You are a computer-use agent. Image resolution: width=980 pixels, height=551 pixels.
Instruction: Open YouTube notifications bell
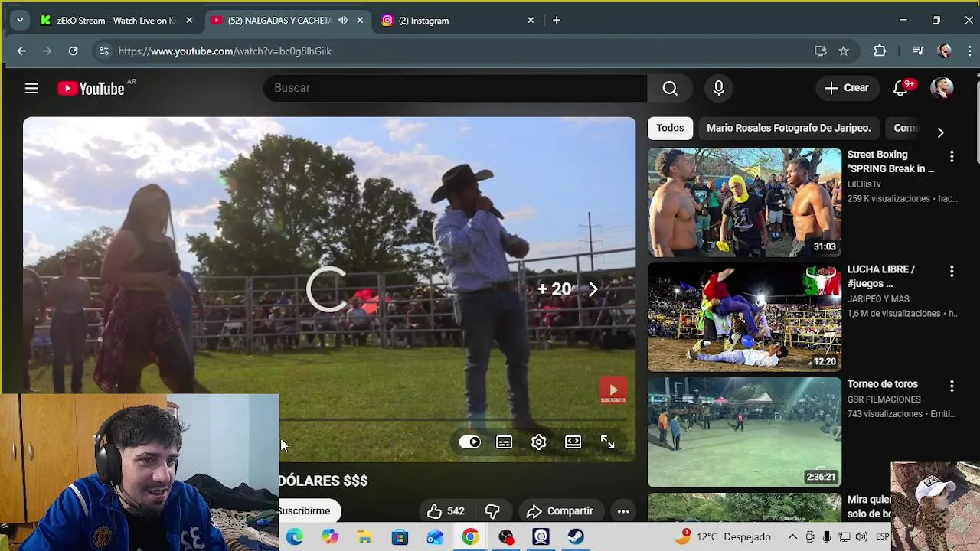coord(901,89)
